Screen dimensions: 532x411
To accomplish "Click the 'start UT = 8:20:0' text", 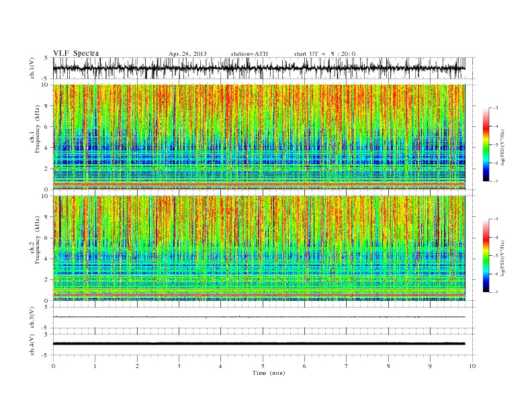I will tap(324, 54).
